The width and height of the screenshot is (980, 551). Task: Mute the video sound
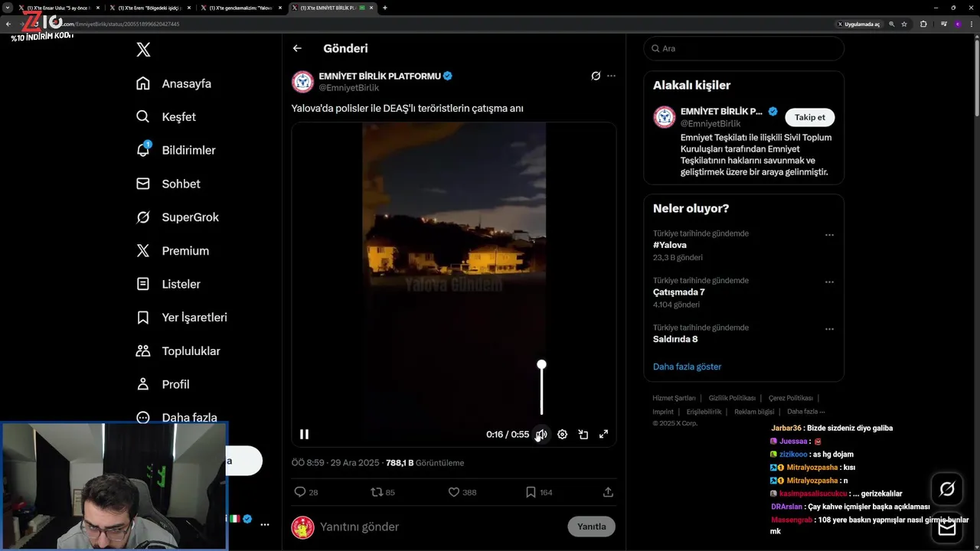[x=541, y=434]
